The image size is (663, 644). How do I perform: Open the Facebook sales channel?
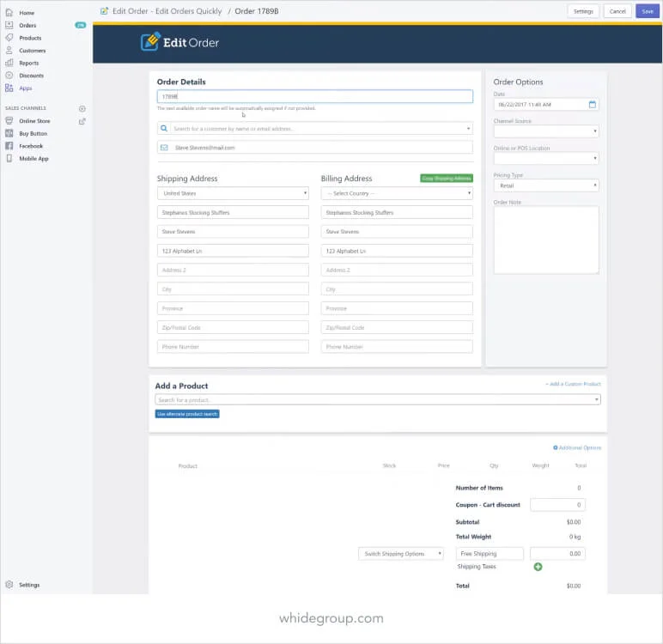(31, 146)
